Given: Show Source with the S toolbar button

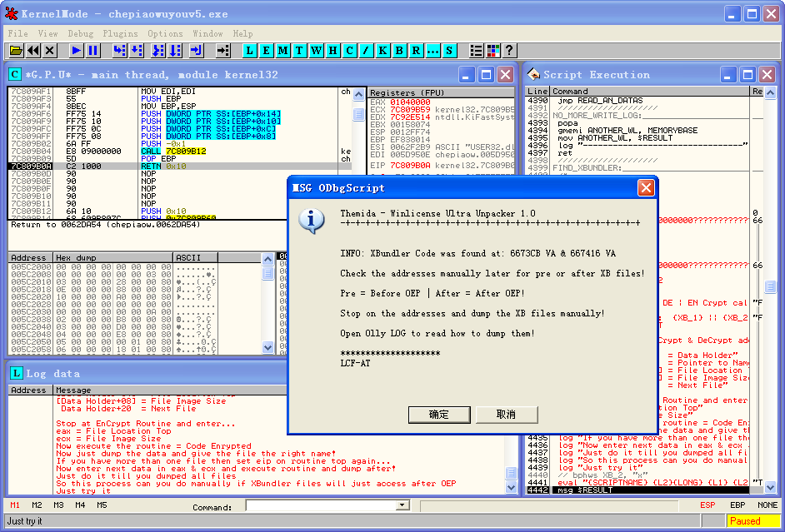Looking at the screenshot, I should point(449,51).
